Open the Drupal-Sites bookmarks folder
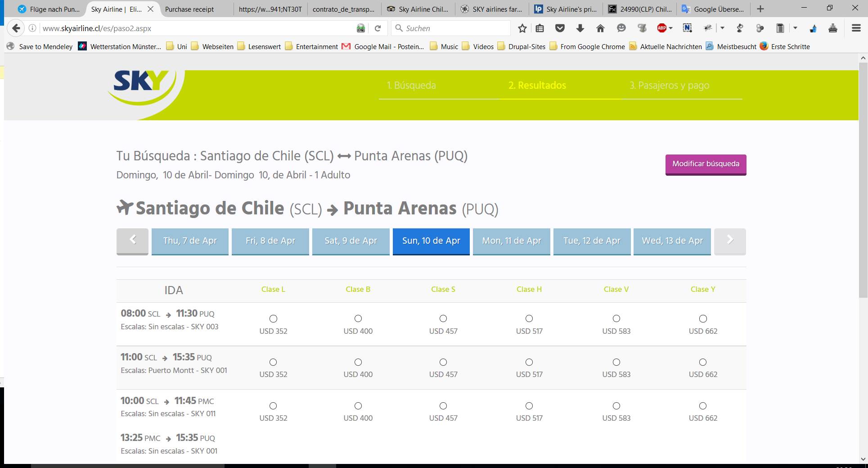Screen dimensions: 868x468 (521, 46)
